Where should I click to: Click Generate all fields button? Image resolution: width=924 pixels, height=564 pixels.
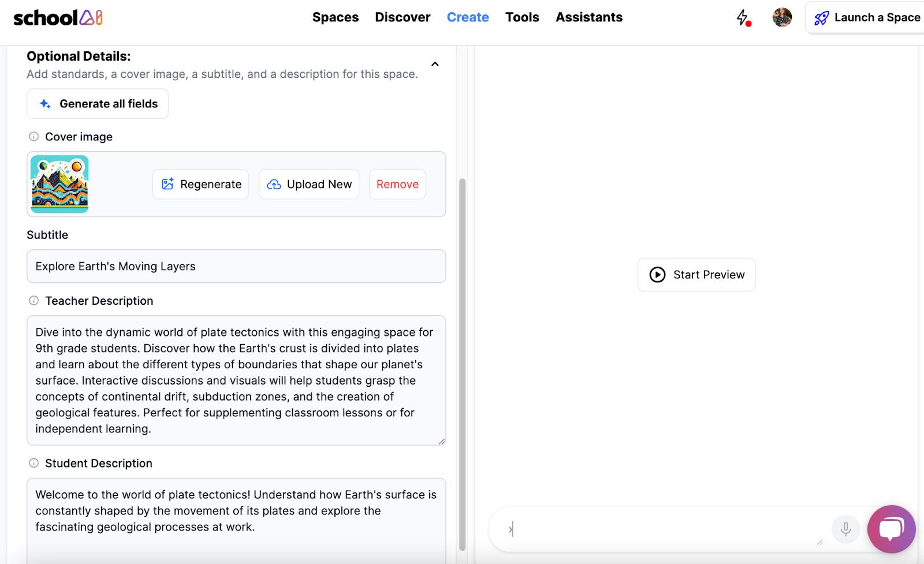tap(98, 104)
